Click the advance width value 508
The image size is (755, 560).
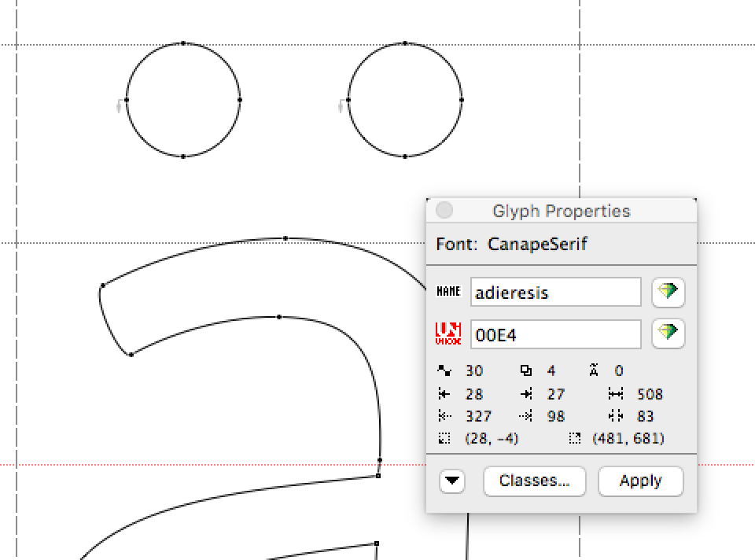coord(650,394)
